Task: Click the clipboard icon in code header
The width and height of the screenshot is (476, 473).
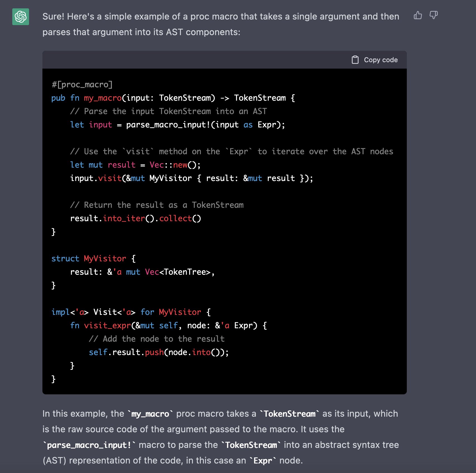Action: coord(355,60)
